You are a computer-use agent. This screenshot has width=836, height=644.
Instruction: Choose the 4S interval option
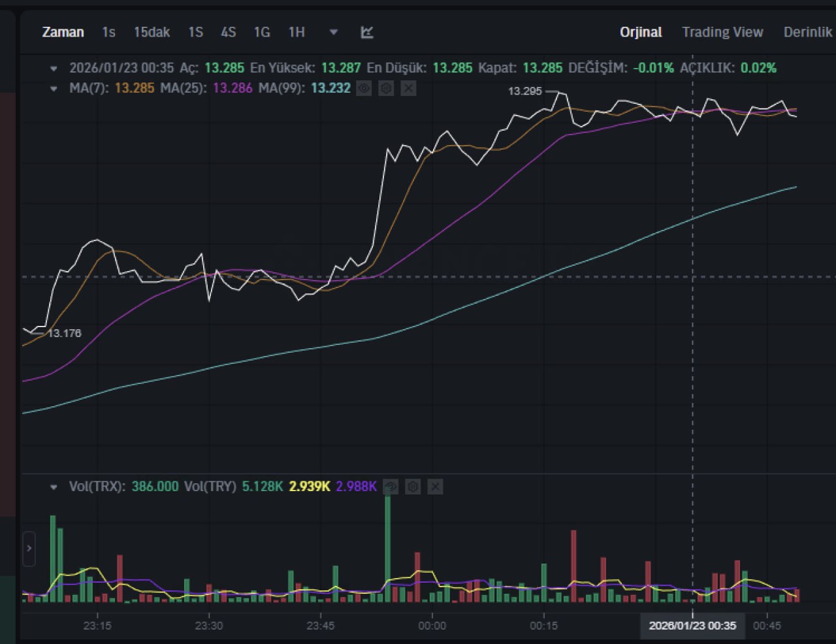click(x=228, y=32)
